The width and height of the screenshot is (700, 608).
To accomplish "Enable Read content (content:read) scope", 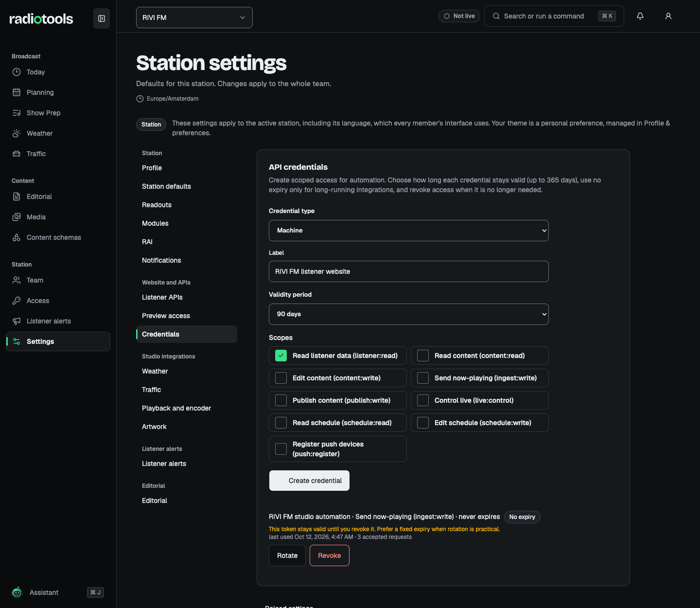I will 423,356.
